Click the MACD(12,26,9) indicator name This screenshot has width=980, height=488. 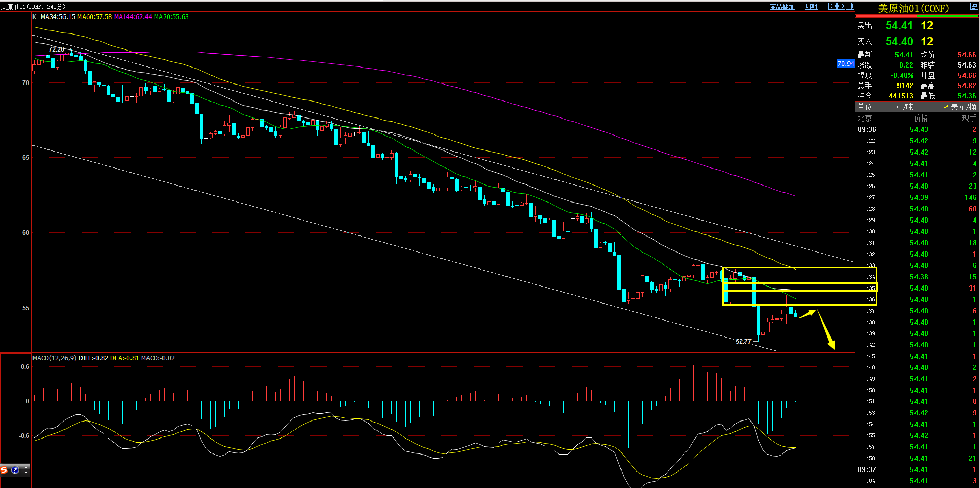click(x=54, y=358)
